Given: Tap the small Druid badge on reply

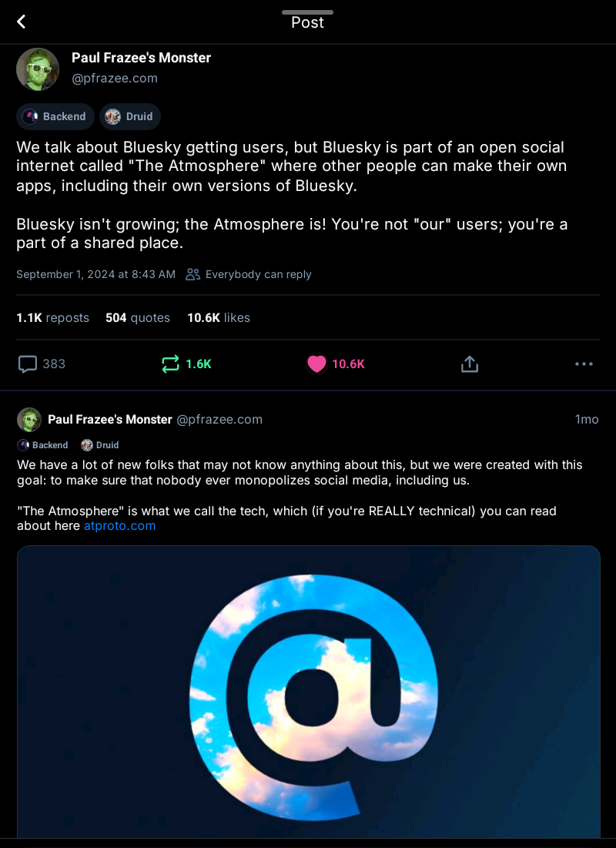Looking at the screenshot, I should tap(100, 445).
